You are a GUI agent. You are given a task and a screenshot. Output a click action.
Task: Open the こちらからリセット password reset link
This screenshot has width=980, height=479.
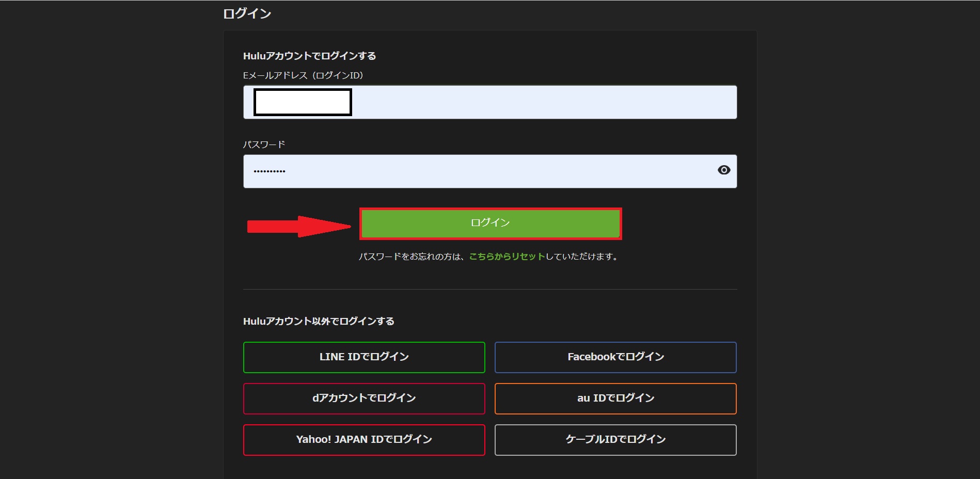(x=507, y=257)
